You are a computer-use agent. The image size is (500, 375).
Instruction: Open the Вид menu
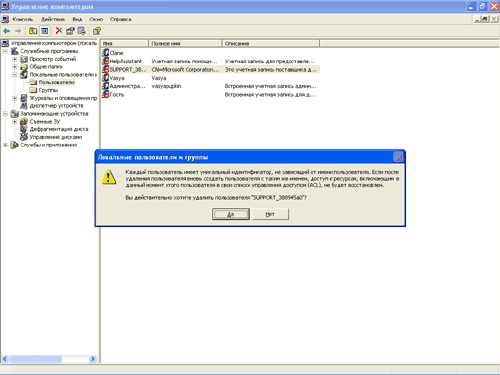(77, 19)
